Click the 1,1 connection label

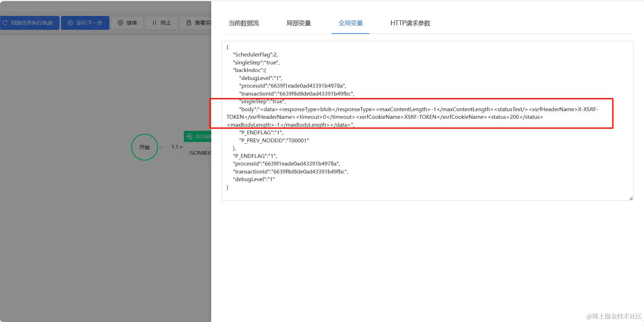click(x=175, y=147)
